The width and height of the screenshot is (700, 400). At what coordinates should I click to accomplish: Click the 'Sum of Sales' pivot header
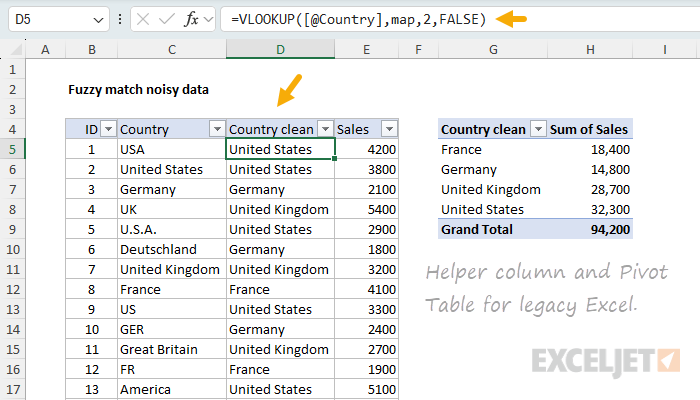[588, 129]
